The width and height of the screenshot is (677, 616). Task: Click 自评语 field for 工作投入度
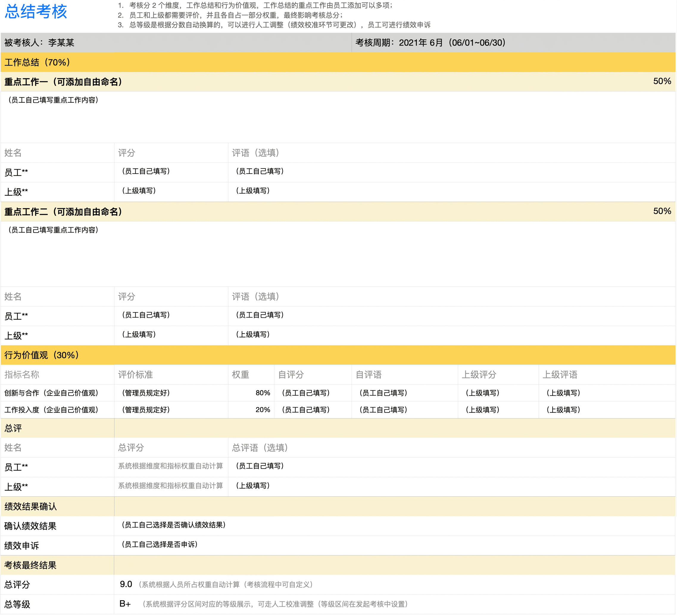coord(405,410)
